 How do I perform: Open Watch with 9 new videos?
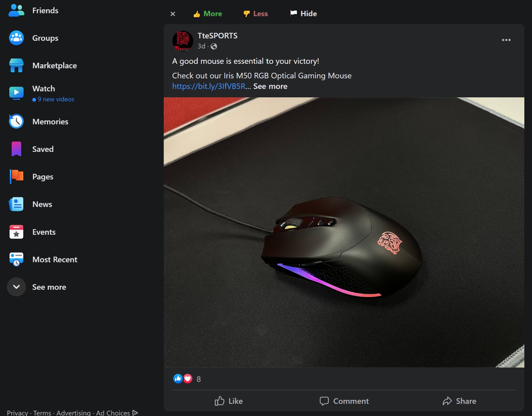coord(53,93)
